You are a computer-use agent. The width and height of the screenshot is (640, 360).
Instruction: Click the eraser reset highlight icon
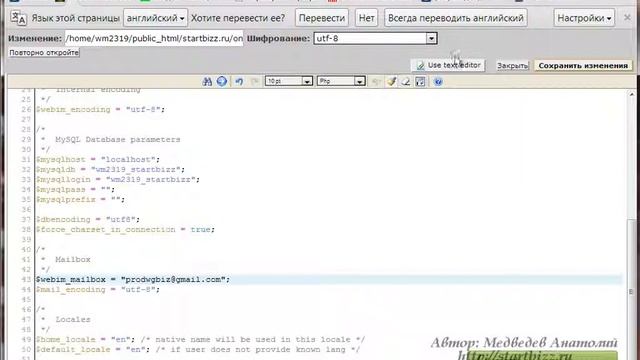[x=406, y=81]
